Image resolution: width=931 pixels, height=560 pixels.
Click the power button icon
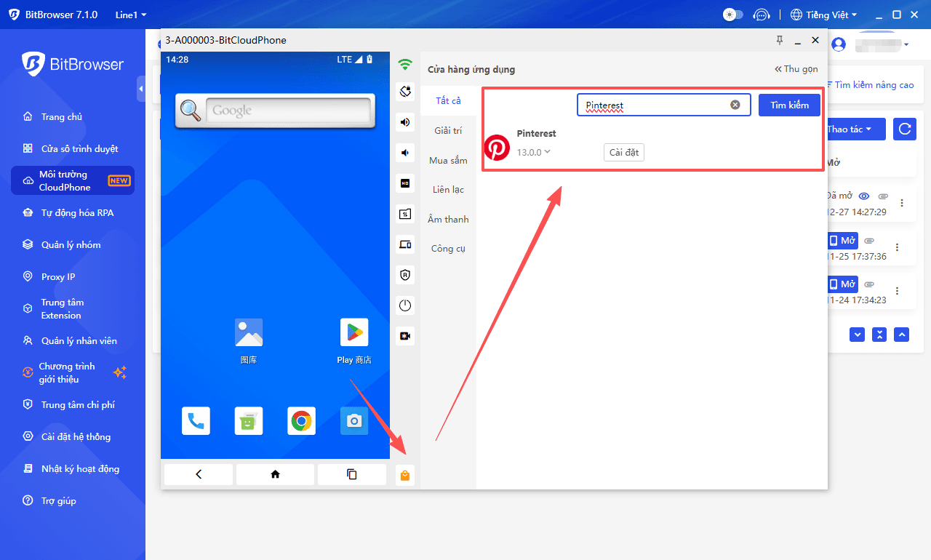405,305
